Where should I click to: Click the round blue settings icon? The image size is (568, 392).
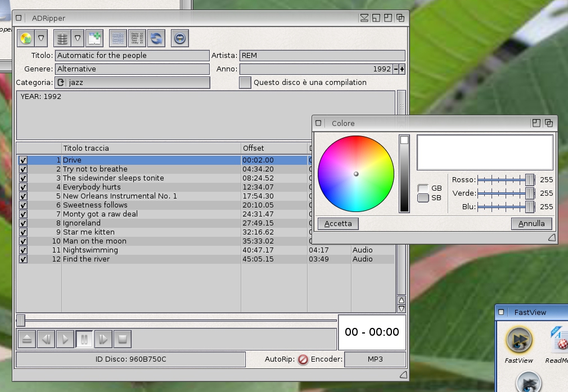click(179, 38)
